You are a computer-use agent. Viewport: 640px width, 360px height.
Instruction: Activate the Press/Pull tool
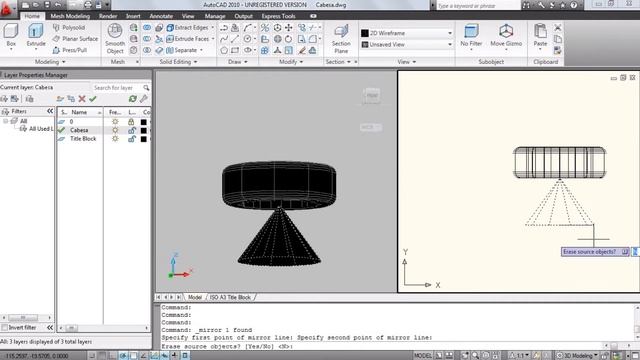(70, 50)
